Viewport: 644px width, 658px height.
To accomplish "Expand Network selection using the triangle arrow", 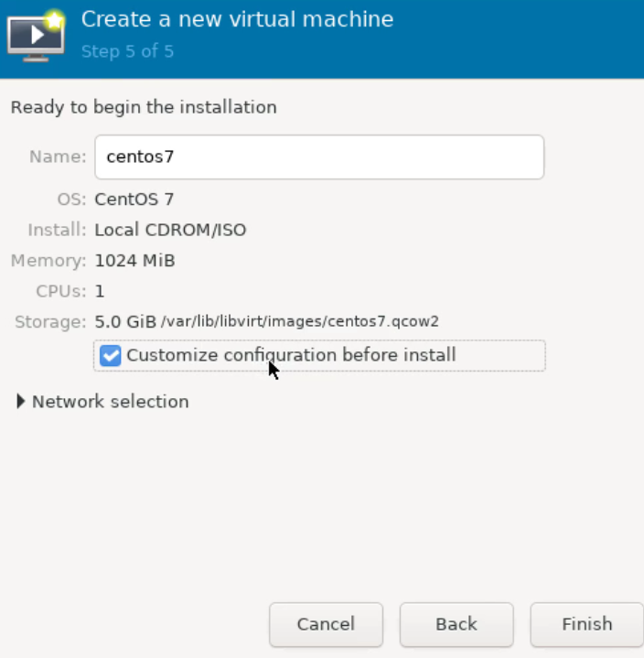I will pos(21,402).
